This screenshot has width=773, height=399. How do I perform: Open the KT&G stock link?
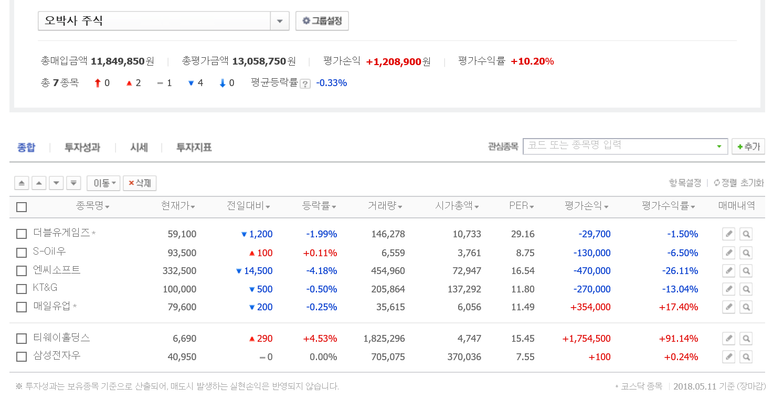(45, 287)
